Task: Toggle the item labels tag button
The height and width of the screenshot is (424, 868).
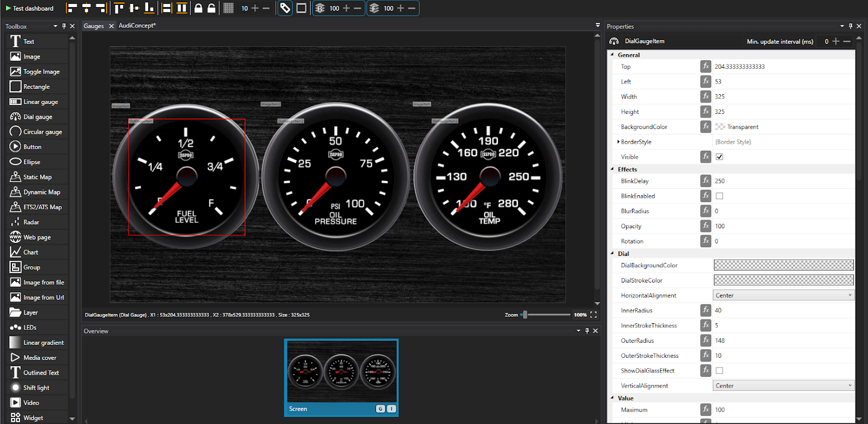Action: click(x=285, y=8)
